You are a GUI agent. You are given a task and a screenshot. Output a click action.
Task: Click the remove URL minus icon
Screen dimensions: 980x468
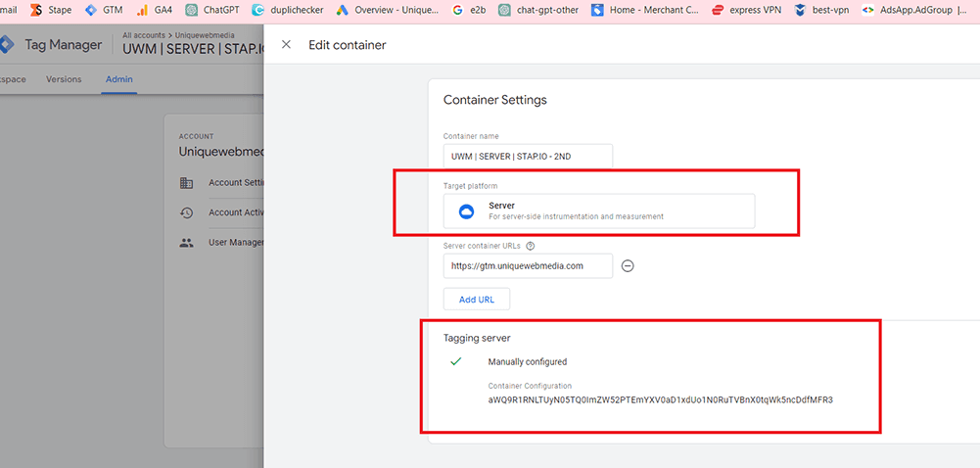(x=629, y=265)
